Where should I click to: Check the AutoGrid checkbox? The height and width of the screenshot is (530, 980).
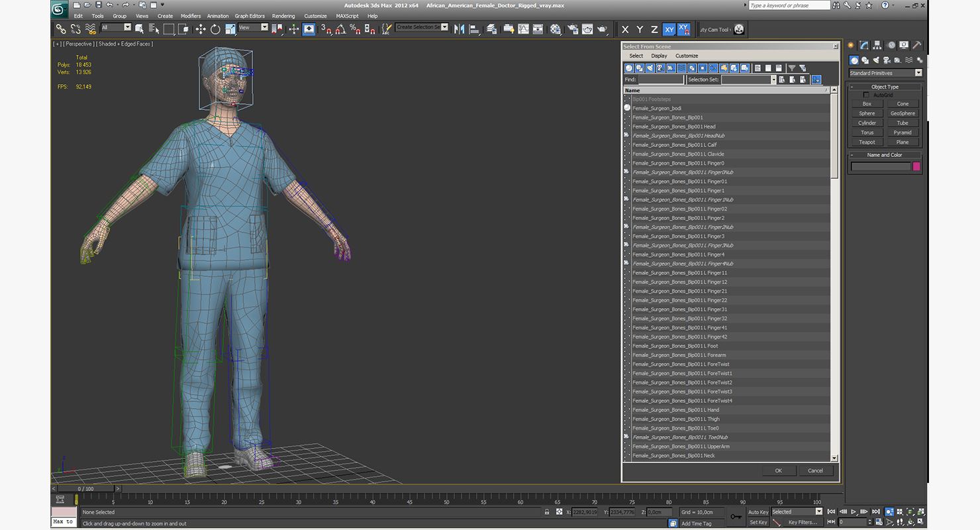point(866,95)
